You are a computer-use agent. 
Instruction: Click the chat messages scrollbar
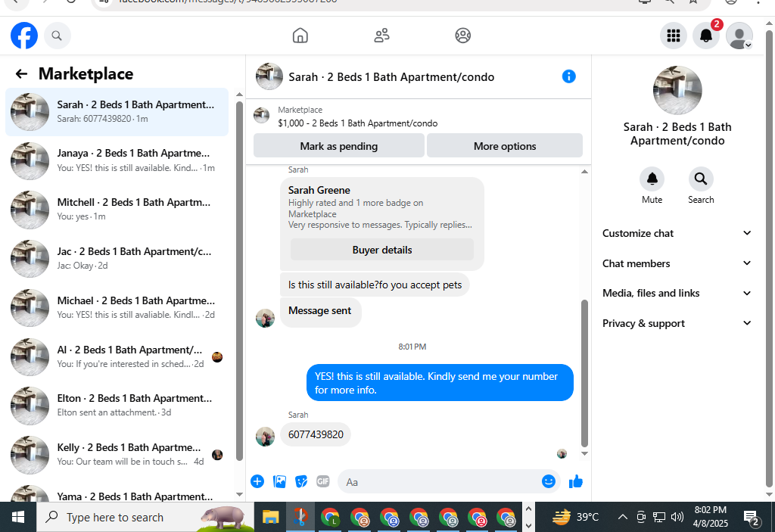(x=584, y=373)
